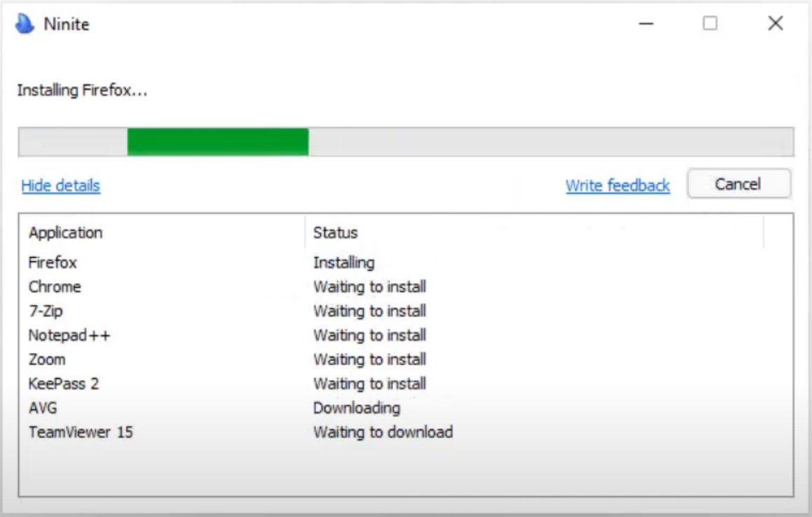The width and height of the screenshot is (812, 517).
Task: Close the Ninite window
Action: [x=775, y=23]
